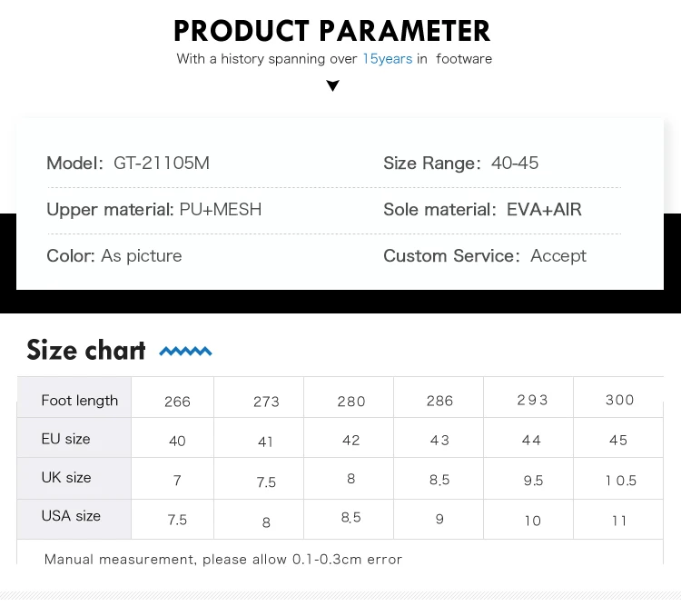Viewport: 681px width, 616px height.
Task: Click the Color value 'As picture'
Action: pos(142,256)
